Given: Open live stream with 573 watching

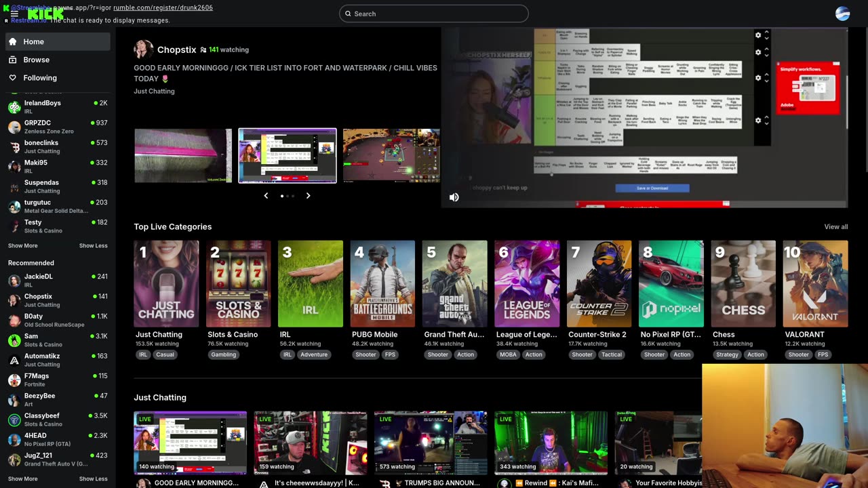Looking at the screenshot, I should (x=430, y=443).
